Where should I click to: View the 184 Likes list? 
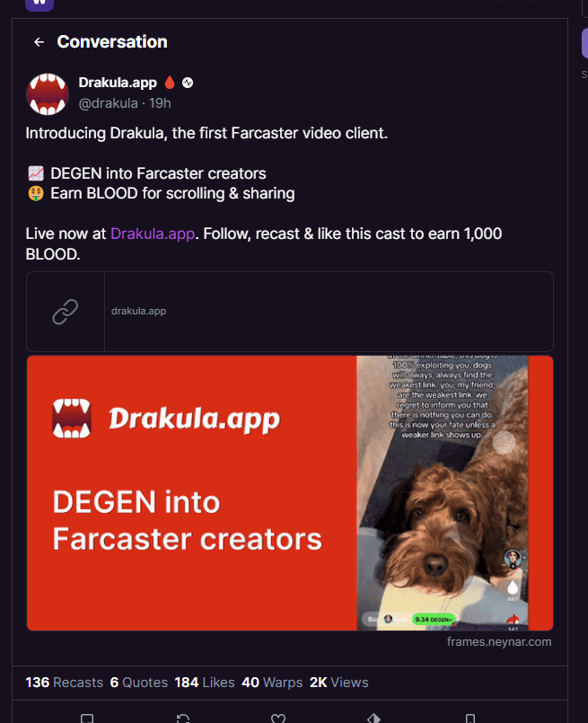(x=205, y=682)
